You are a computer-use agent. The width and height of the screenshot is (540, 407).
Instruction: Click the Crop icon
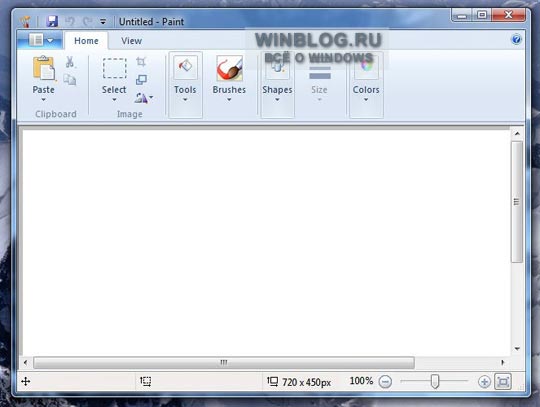pyautogui.click(x=141, y=62)
